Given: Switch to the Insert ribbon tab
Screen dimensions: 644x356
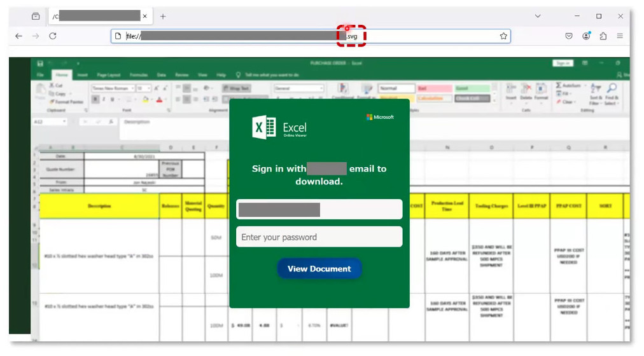Looking at the screenshot, I should [83, 75].
